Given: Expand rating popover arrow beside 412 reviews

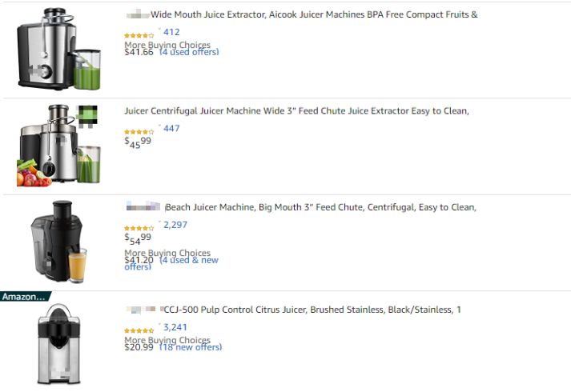Looking at the screenshot, I should point(159,30).
